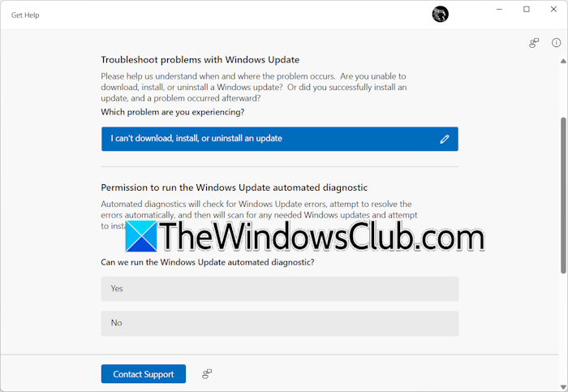Click the text 'Which problem are you experiencing?'
This screenshot has height=392, width=568.
172,112
